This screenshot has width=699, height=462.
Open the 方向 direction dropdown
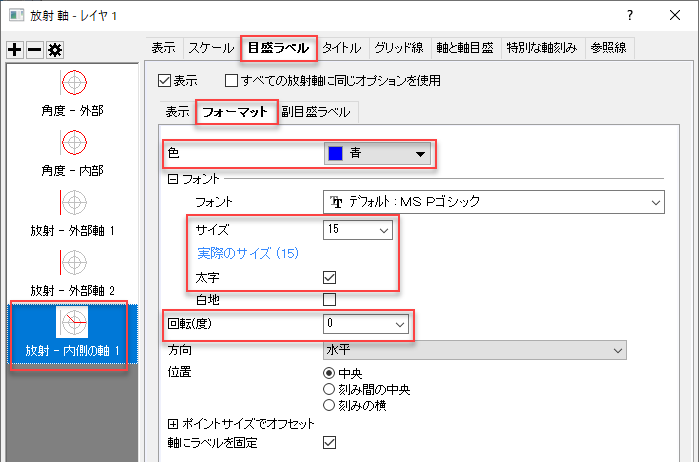point(474,350)
